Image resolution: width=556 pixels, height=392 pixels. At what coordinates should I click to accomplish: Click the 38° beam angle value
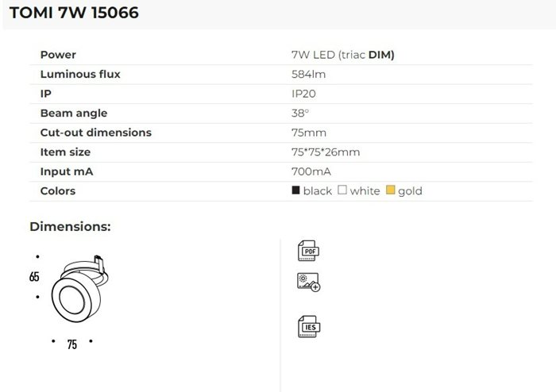(x=300, y=113)
